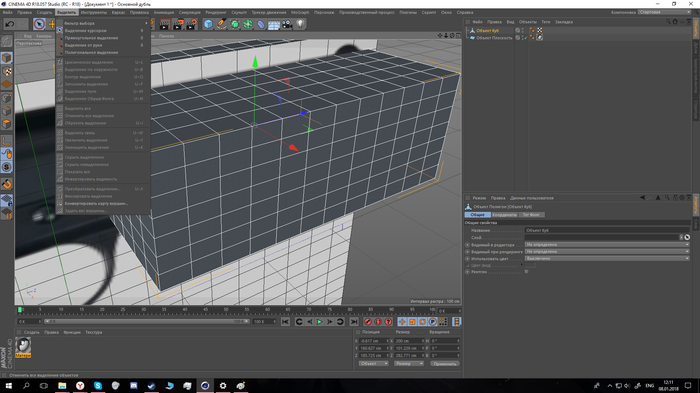
Task: Click the Название input field
Action: pyautogui.click(x=607, y=230)
